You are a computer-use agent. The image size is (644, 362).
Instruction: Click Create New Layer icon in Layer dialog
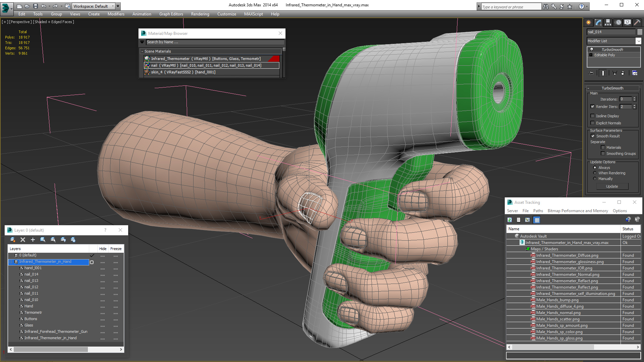[13, 240]
